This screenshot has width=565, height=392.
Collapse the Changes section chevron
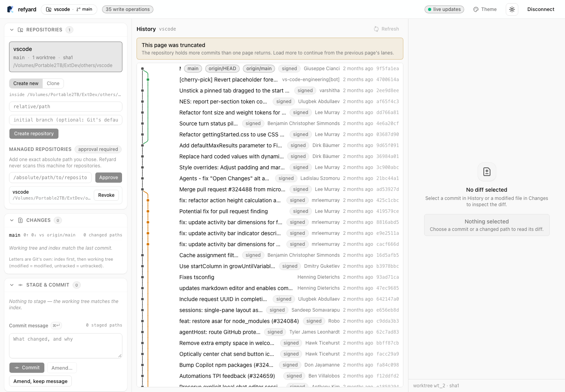12,220
